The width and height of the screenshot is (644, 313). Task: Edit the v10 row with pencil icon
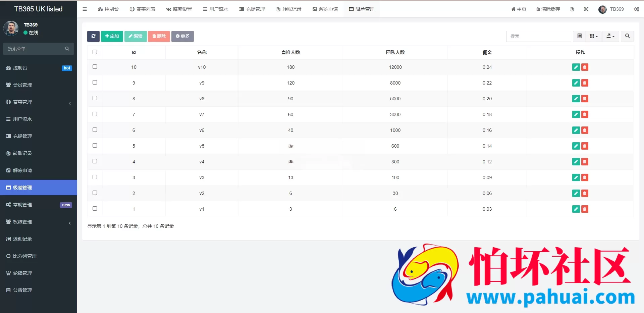(x=576, y=67)
